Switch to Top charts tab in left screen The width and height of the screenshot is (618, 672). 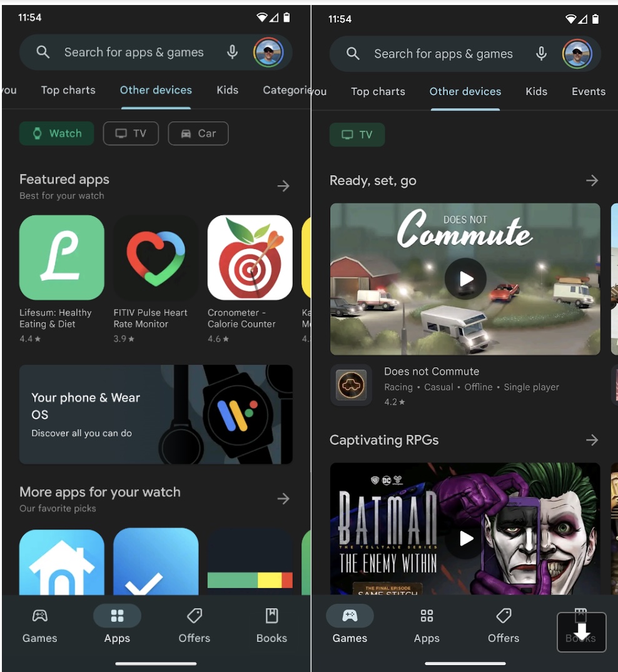pos(68,90)
